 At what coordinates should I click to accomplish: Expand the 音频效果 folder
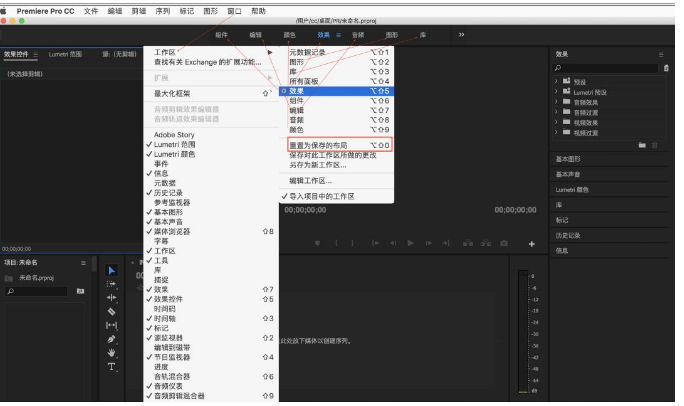[556, 102]
